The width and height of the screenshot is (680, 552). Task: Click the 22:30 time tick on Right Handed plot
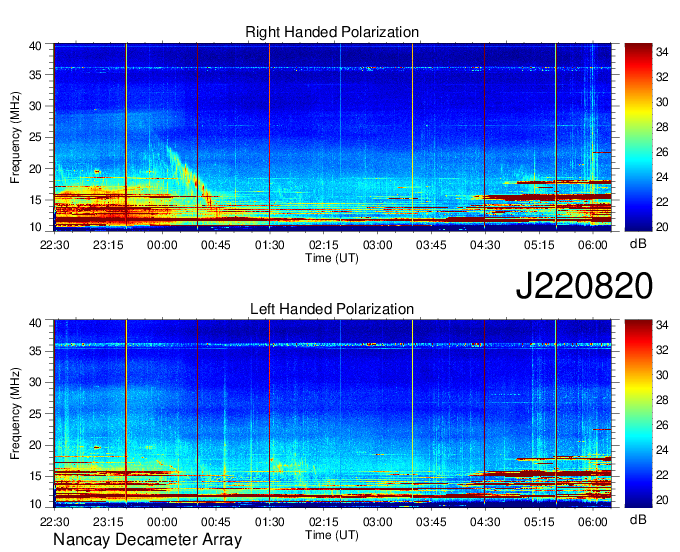tap(55, 245)
